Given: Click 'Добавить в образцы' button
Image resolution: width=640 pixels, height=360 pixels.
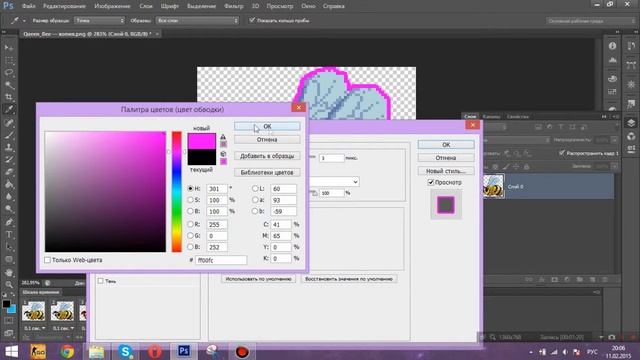Looking at the screenshot, I should tap(267, 156).
